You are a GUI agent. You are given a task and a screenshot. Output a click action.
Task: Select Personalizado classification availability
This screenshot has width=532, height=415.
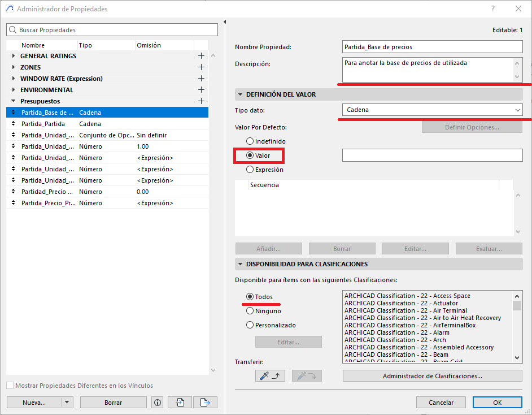point(250,325)
